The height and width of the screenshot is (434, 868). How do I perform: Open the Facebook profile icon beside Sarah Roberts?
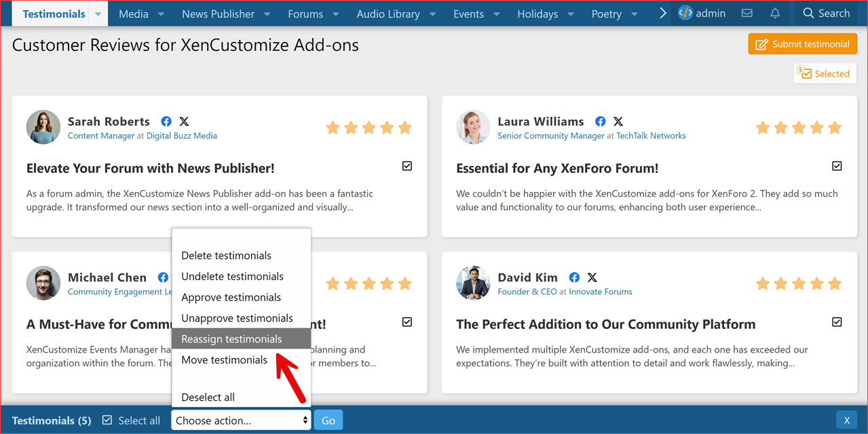pos(166,121)
